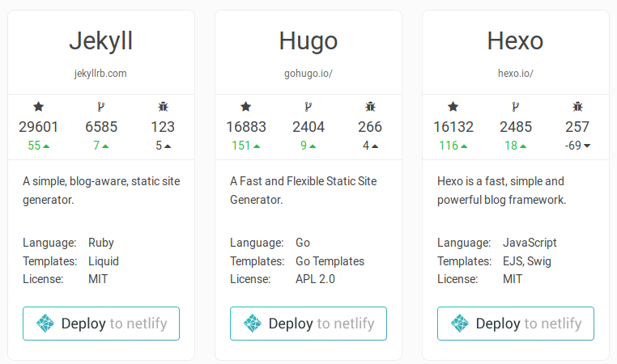Click Hugo's 151 stars increase indicator
The image size is (617, 364).
point(246,146)
